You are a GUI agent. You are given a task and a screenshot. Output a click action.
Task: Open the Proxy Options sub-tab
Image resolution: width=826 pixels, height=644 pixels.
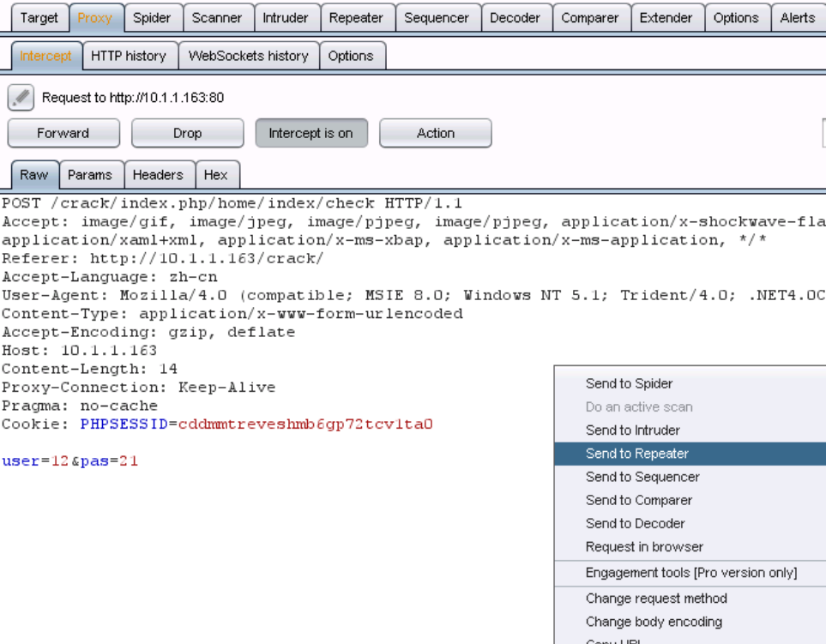[x=351, y=56]
